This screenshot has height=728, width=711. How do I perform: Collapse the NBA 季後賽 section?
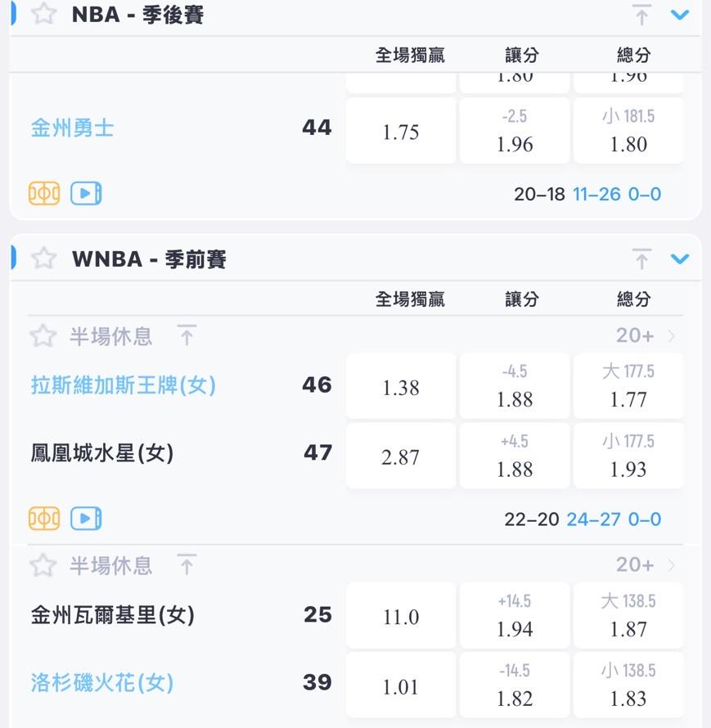pyautogui.click(x=680, y=15)
